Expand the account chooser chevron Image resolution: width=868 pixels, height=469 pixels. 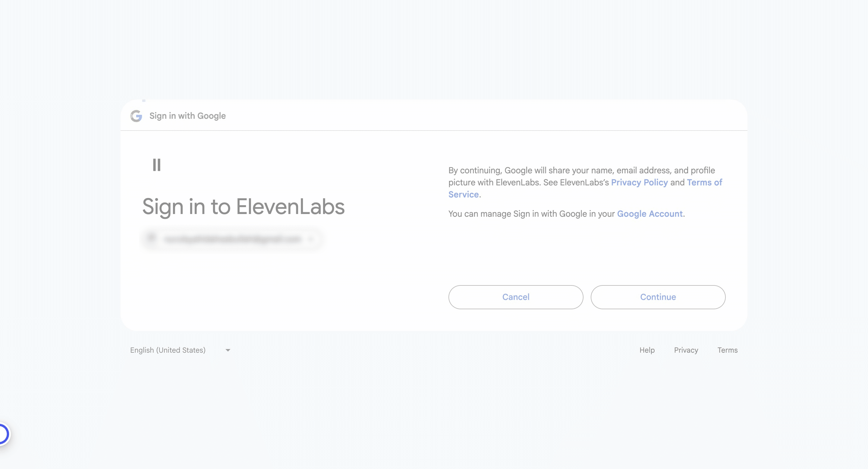311,239
